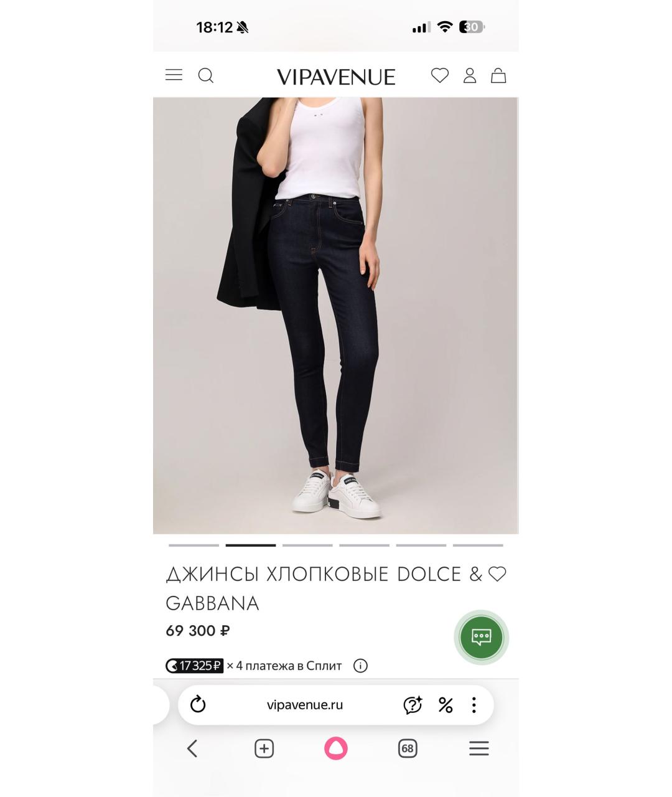Open the AI question assistant icon
This screenshot has height=797, width=672.
413,705
